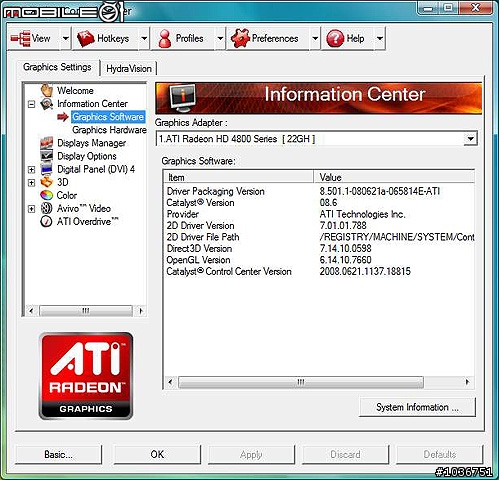Open the Help dropdown arrow
Image resolution: width=499 pixels, height=480 pixels.
380,39
